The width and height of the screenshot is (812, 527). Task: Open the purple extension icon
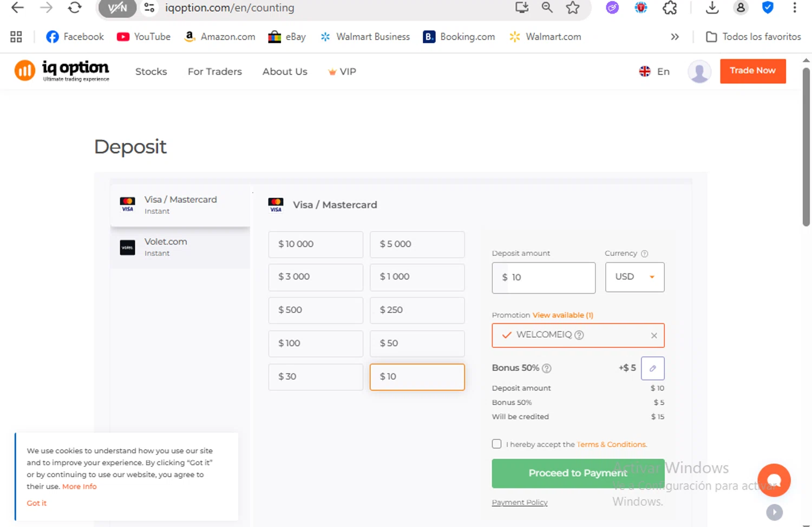click(612, 8)
